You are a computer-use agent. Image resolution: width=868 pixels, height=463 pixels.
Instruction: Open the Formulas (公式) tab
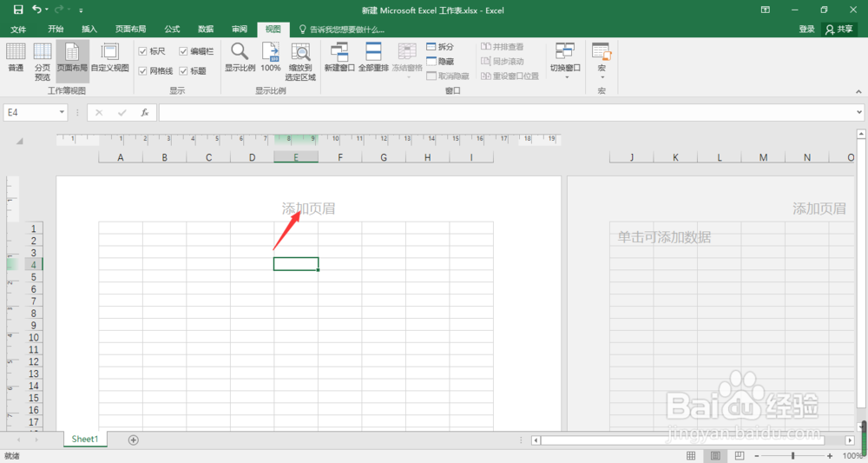172,30
